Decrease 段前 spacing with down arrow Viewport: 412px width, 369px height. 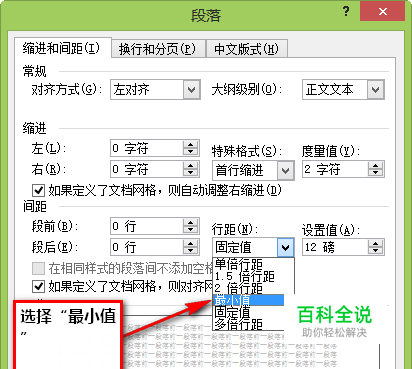(x=191, y=230)
